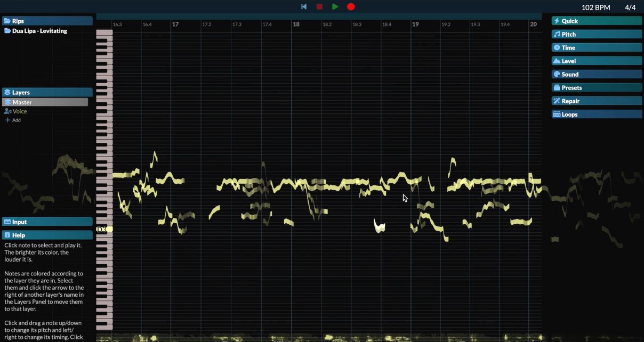This screenshot has width=644, height=342.
Task: Expand the Pitch panel
Action: [596, 34]
